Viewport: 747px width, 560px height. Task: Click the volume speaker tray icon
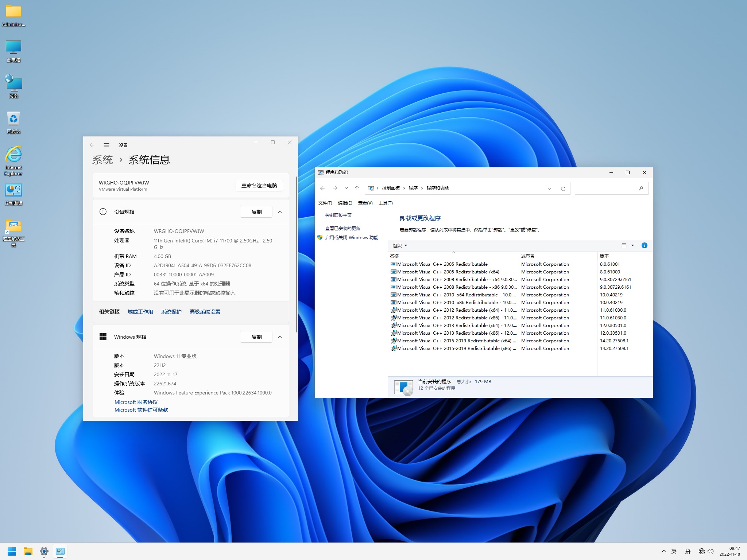(711, 551)
